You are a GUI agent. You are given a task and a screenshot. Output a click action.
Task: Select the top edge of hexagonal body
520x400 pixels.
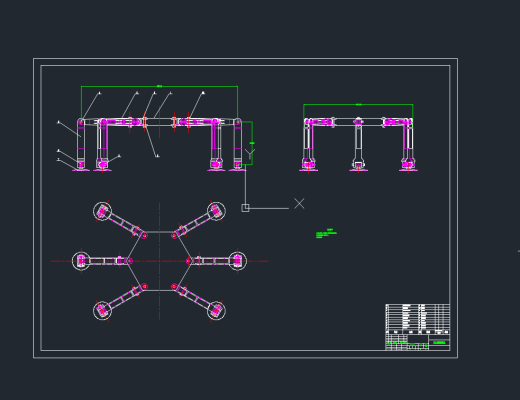[x=159, y=232]
